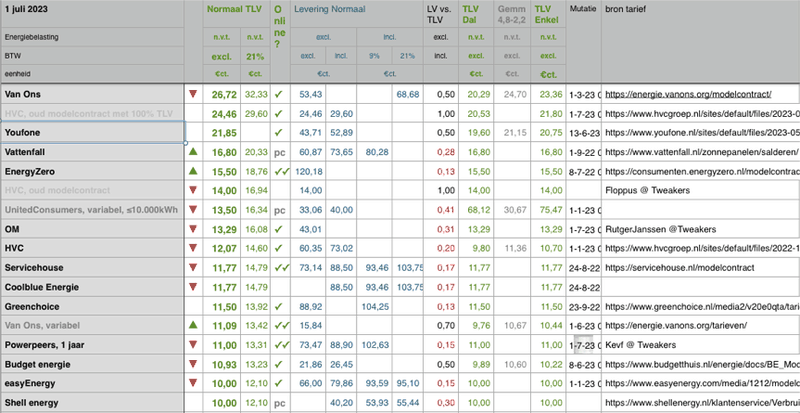Screen dimensions: 800x413
Task: Select the 68,68 value in Van Ons row
Action: (408, 94)
